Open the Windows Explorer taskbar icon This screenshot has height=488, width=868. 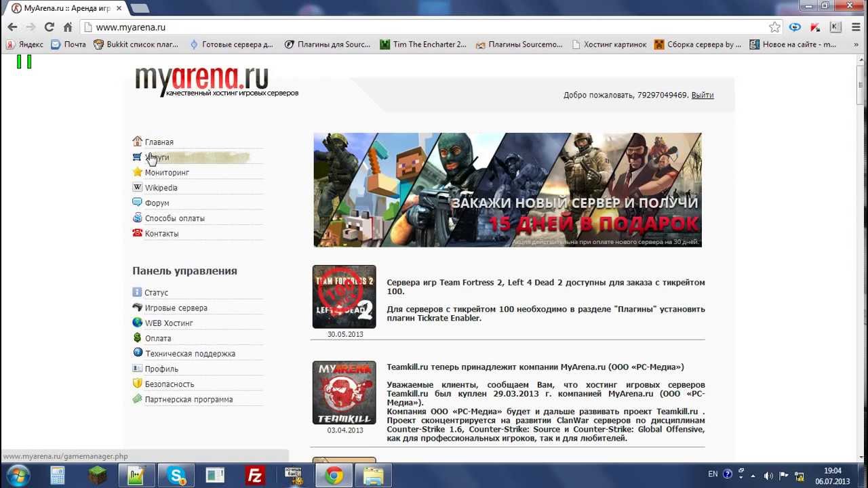374,476
